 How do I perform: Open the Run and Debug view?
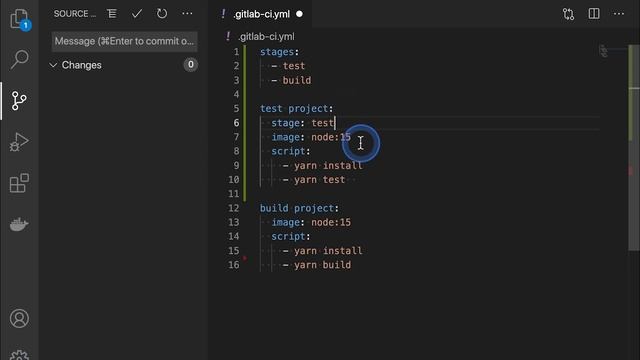(19, 142)
